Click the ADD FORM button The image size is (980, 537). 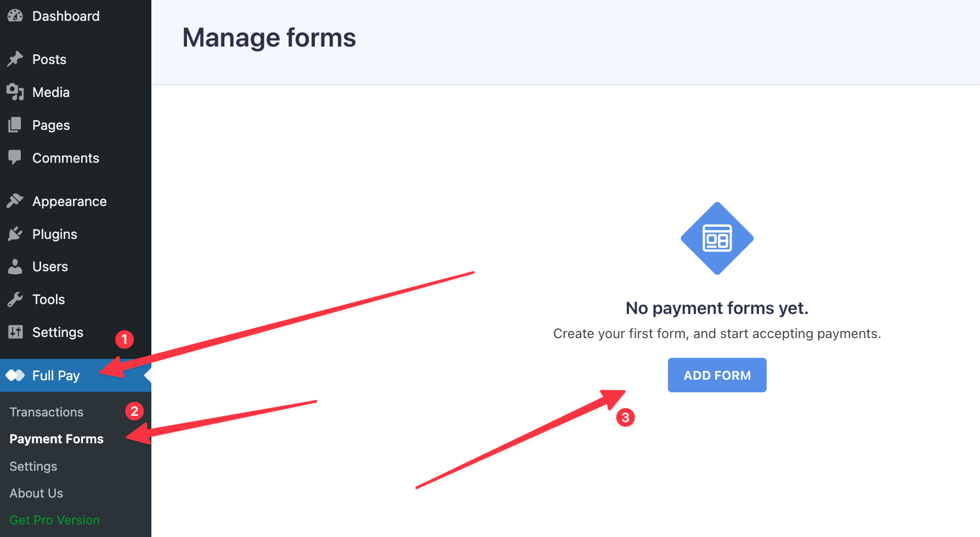pyautogui.click(x=717, y=375)
